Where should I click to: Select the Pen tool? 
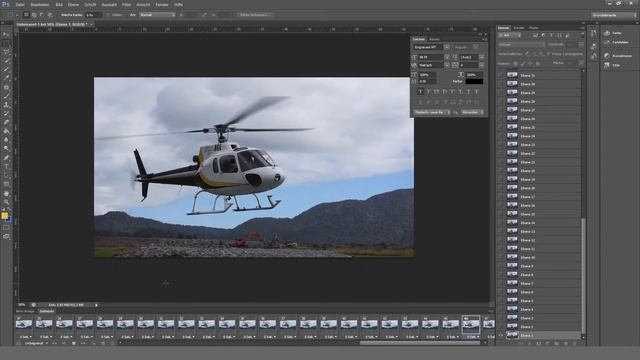(6, 158)
